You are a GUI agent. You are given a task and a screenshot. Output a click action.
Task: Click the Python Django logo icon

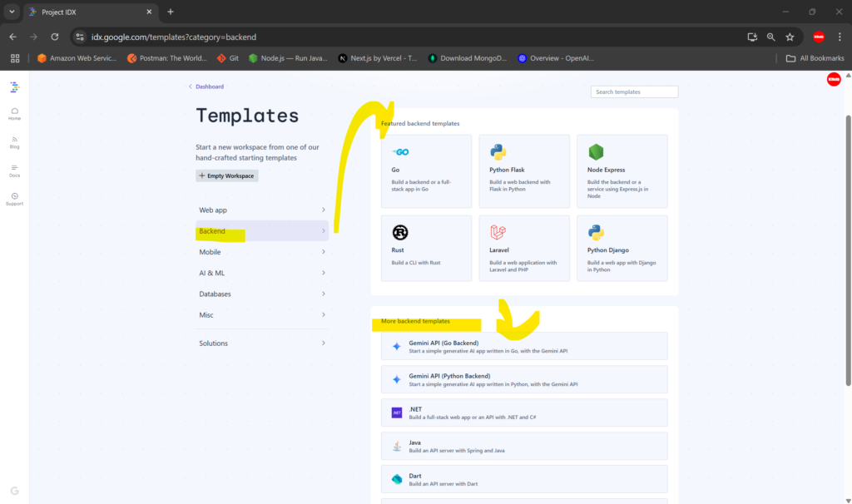click(596, 232)
